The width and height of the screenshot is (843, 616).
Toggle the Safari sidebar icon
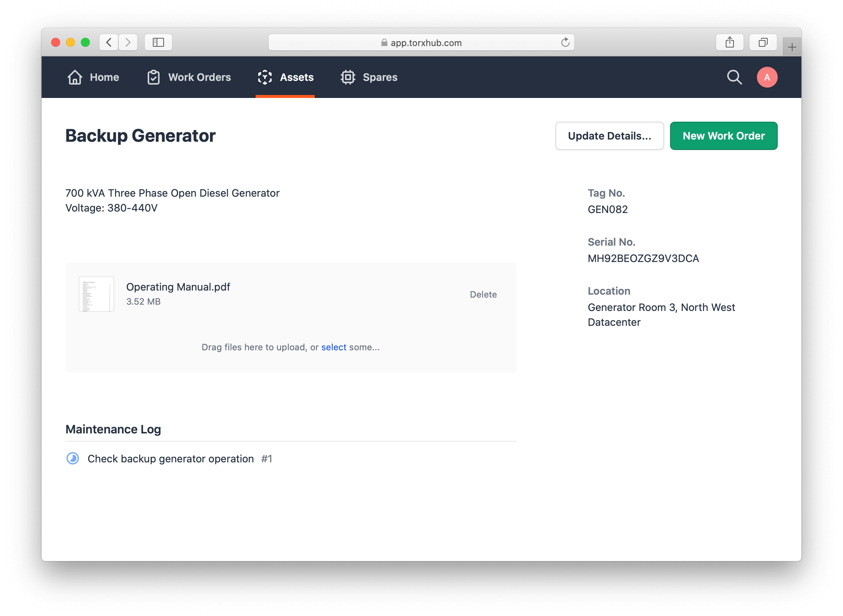tap(158, 43)
